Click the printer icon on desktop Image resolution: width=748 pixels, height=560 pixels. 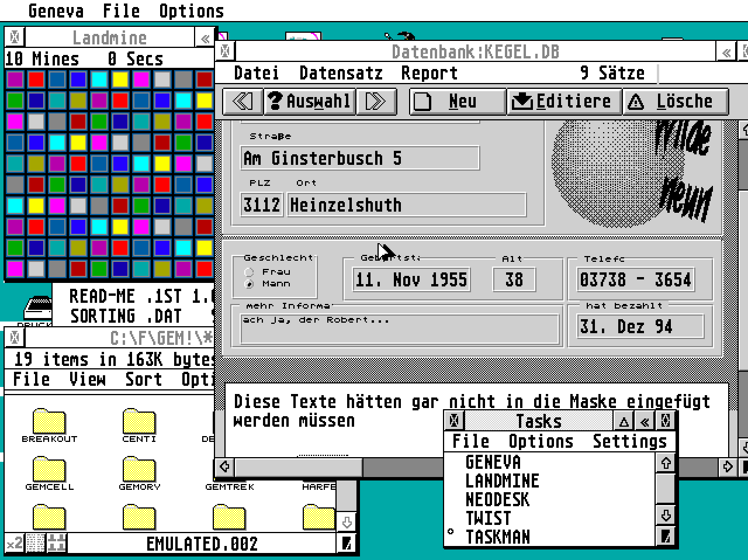[39, 308]
